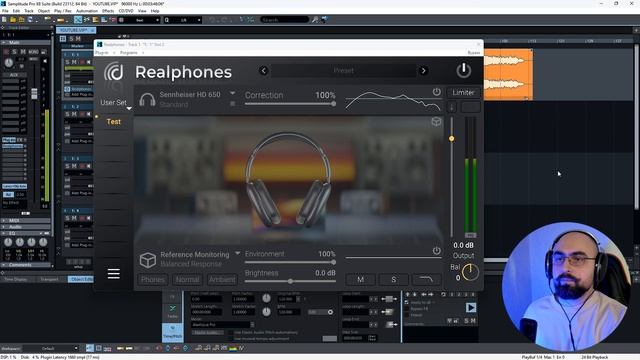
Task: Open the Sennheiser HD 650 headphone dropdown
Action: [232, 93]
